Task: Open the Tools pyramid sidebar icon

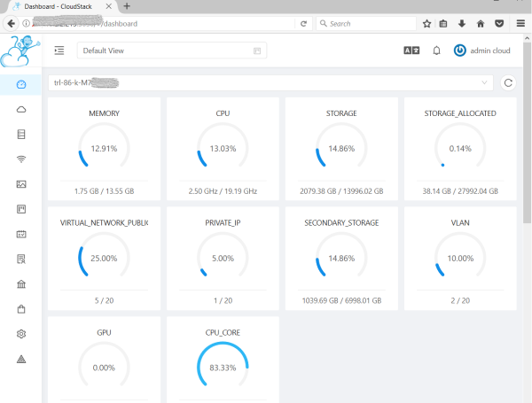Action: click(x=21, y=359)
